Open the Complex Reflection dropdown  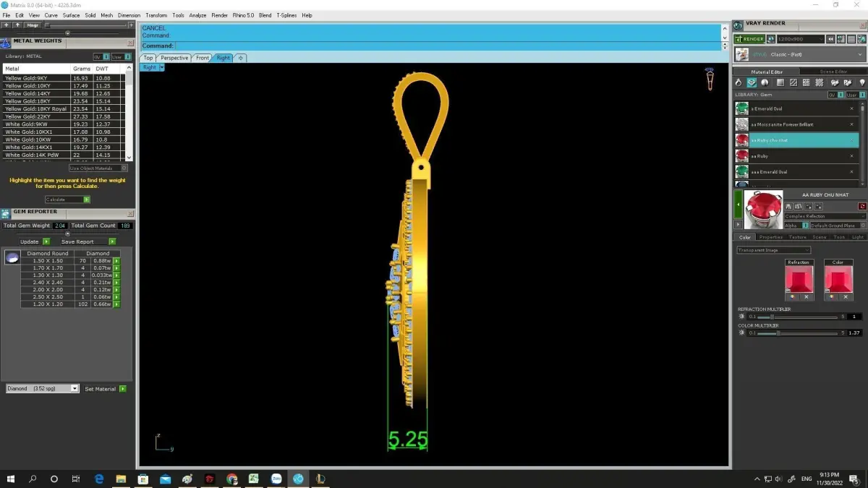825,216
